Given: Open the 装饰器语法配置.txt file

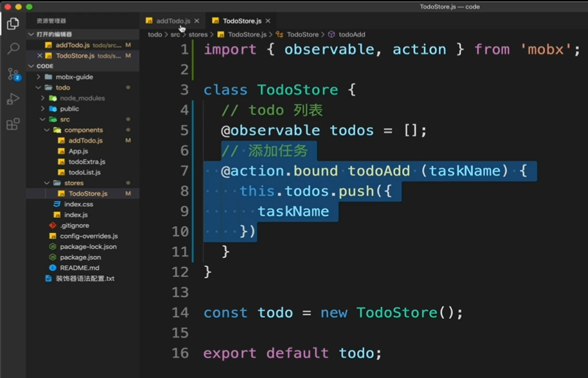Looking at the screenshot, I should [x=83, y=278].
